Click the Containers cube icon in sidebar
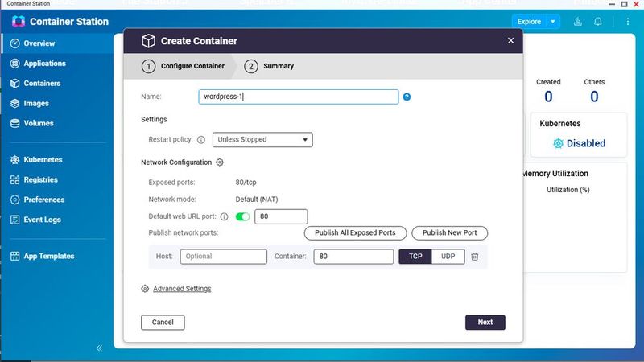 coord(14,84)
